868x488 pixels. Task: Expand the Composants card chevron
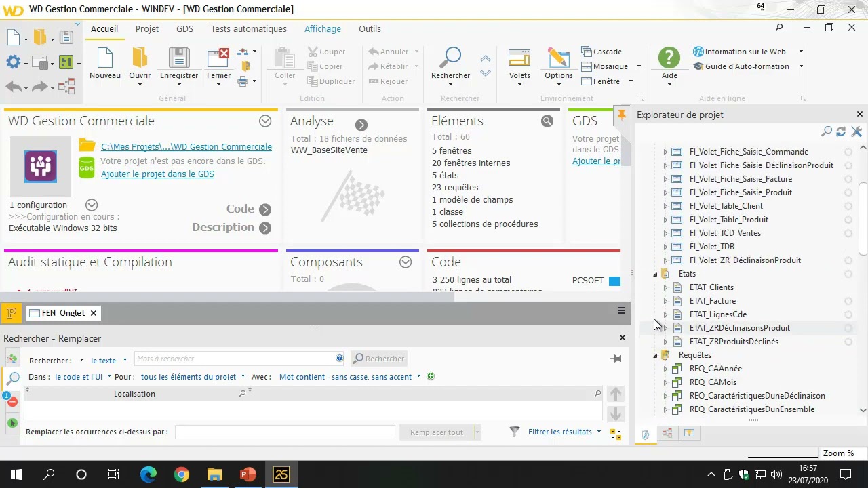coord(406,262)
